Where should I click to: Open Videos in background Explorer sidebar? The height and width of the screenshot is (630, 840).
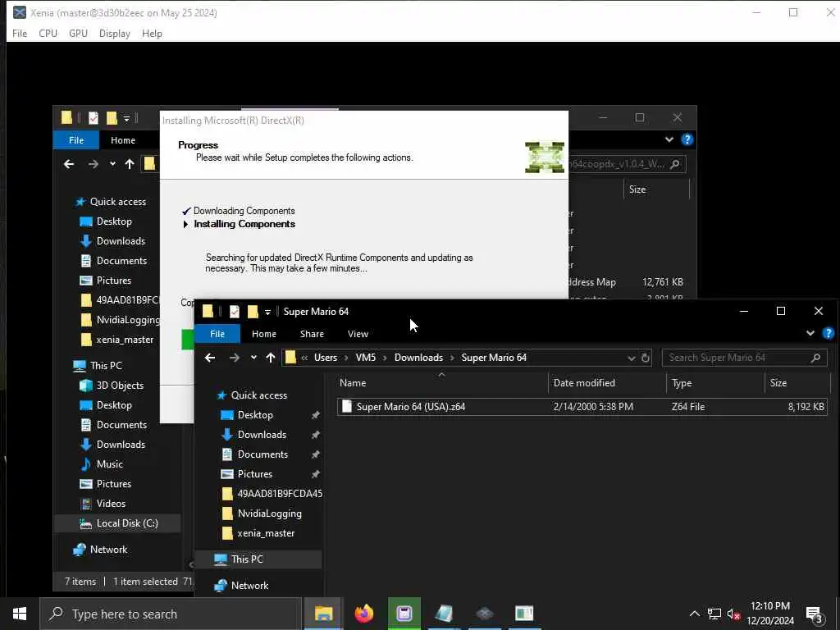[111, 504]
